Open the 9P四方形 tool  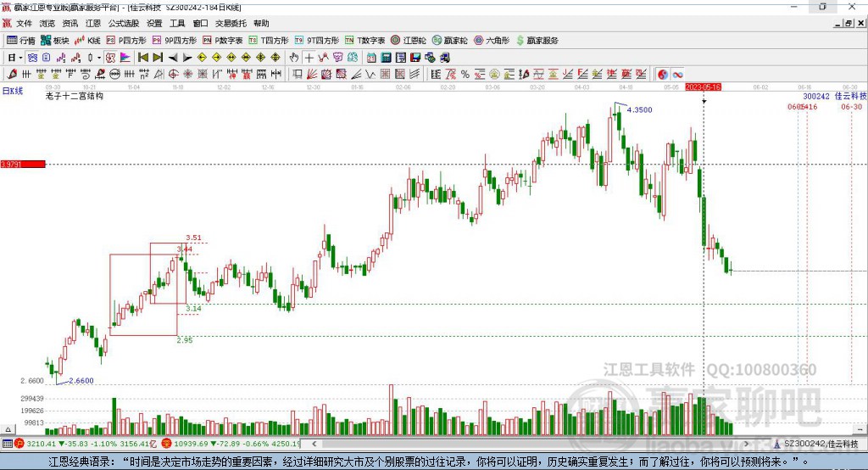175,41
